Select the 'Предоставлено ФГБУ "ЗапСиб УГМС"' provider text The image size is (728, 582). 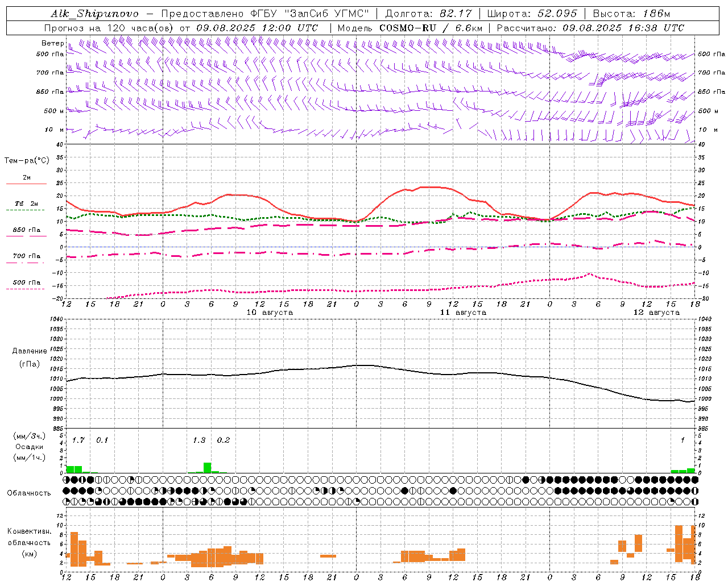(266, 14)
